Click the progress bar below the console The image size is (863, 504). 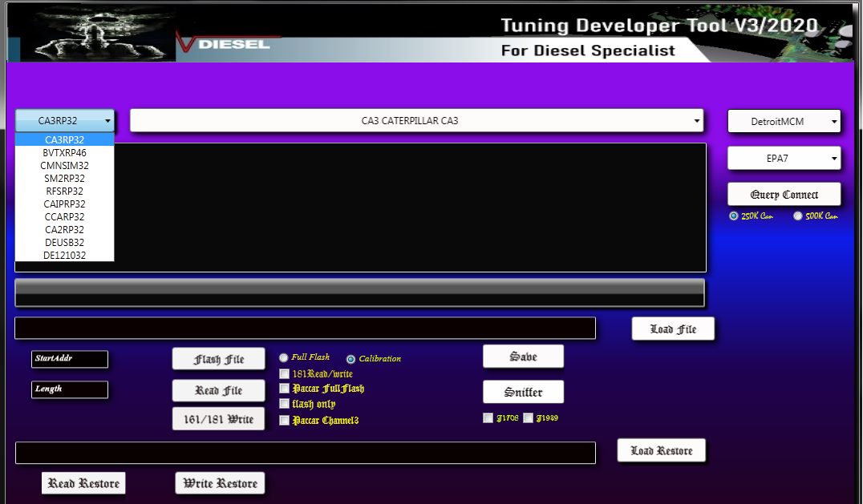click(x=359, y=293)
